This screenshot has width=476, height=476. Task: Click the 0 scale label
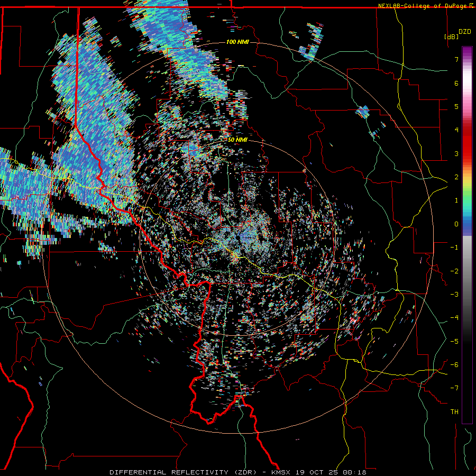[456, 224]
